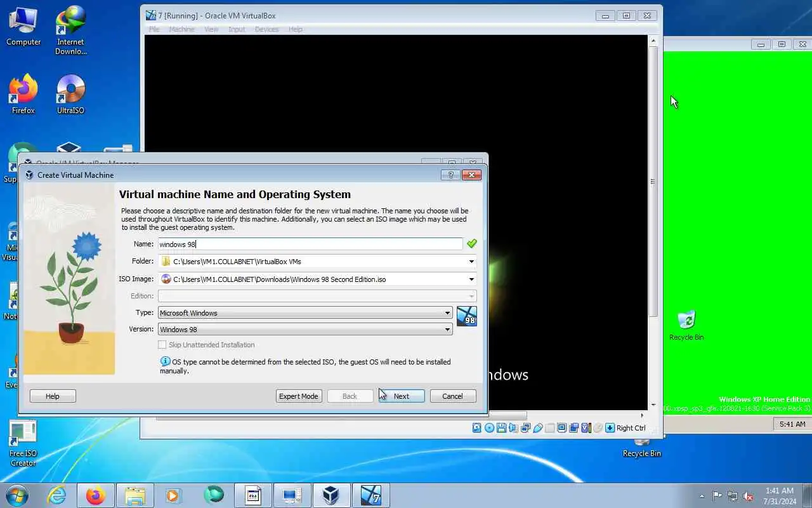Viewport: 812px width, 508px height.
Task: Click the green name-valid checkmark icon
Action: pyautogui.click(x=471, y=244)
